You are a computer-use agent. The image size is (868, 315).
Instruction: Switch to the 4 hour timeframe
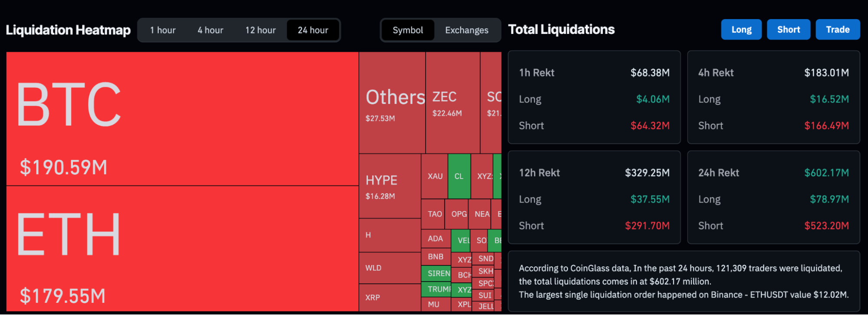[x=210, y=30]
